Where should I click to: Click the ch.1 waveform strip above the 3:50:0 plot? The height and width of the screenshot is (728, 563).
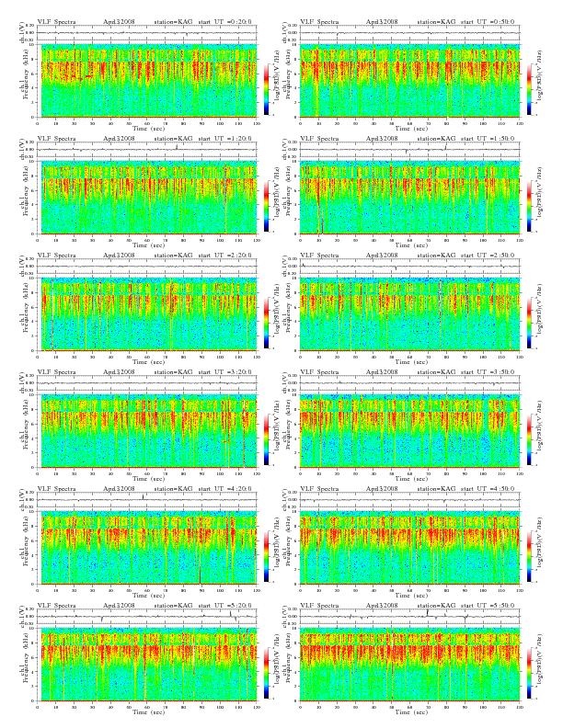pos(409,383)
